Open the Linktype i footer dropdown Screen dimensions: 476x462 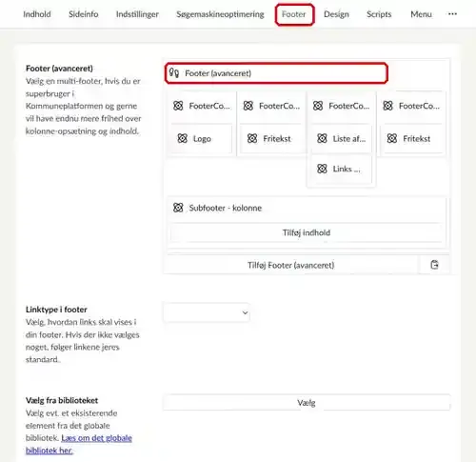207,312
